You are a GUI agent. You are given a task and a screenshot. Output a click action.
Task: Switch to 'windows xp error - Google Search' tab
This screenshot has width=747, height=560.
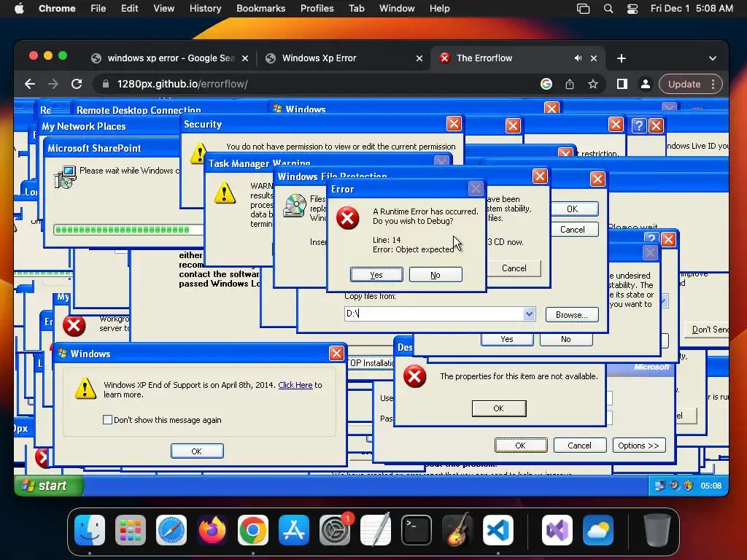(x=171, y=58)
